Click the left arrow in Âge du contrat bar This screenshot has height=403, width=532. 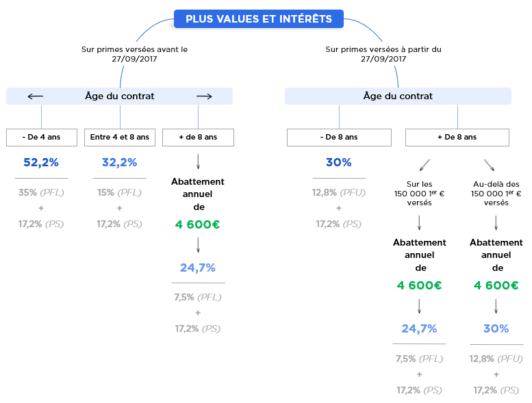36,96
